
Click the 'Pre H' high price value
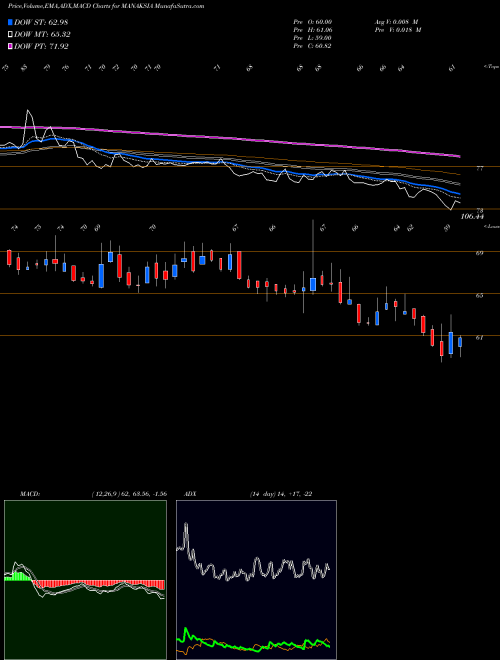[x=313, y=30]
